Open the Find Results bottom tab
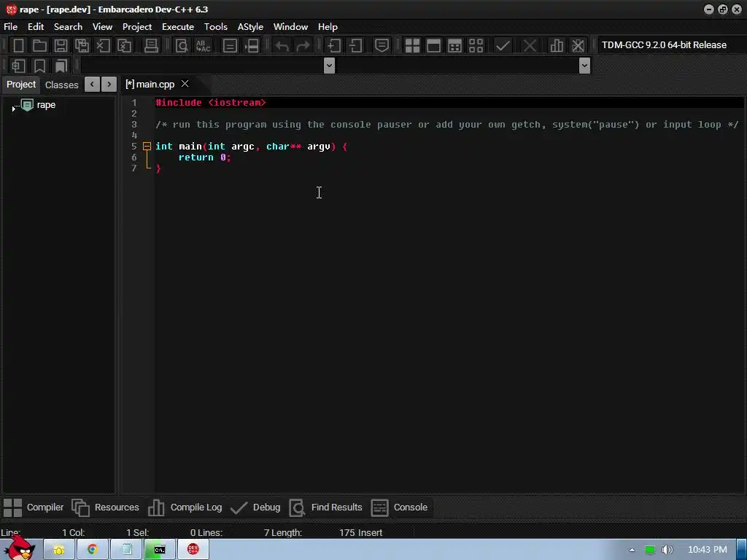 click(326, 507)
